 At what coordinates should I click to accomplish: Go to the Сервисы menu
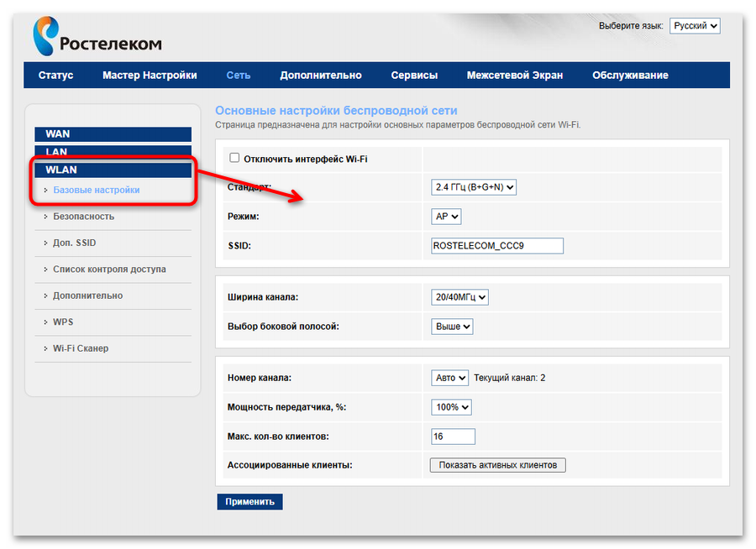point(414,76)
